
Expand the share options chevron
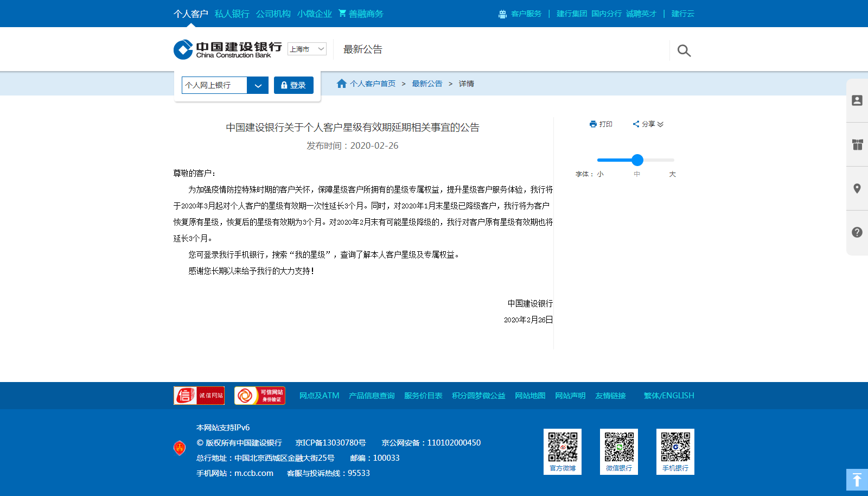[660, 124]
